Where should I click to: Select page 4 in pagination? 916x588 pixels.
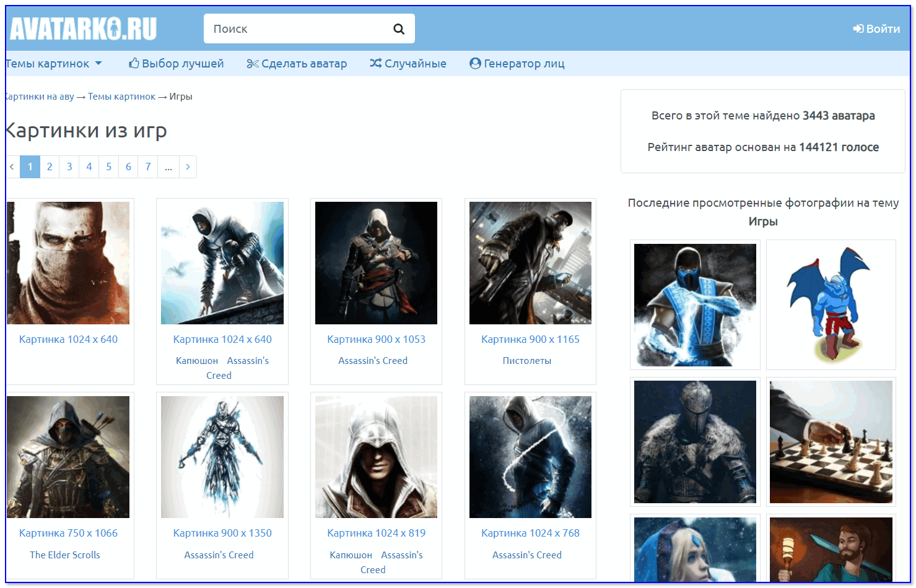tap(89, 166)
